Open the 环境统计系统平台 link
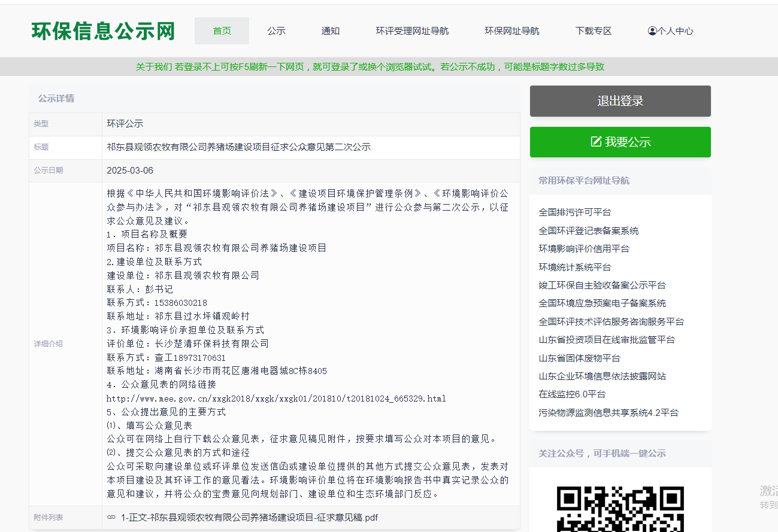778x532 pixels. pyautogui.click(x=575, y=267)
